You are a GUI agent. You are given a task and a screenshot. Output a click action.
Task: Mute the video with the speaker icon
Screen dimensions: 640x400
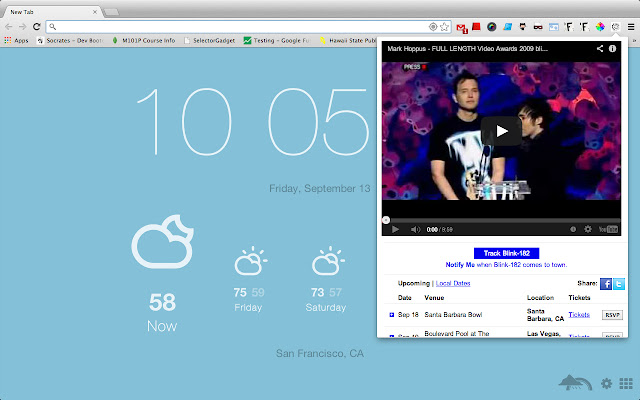[416, 229]
